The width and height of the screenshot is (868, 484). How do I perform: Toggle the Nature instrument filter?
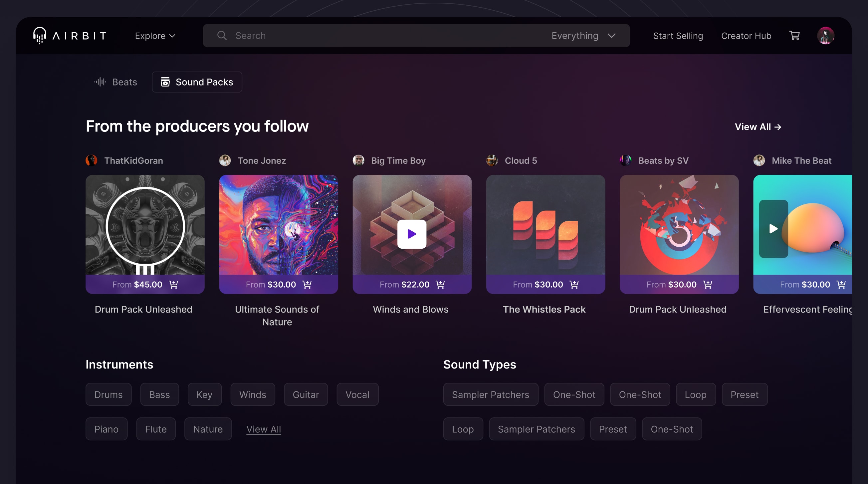tap(208, 429)
